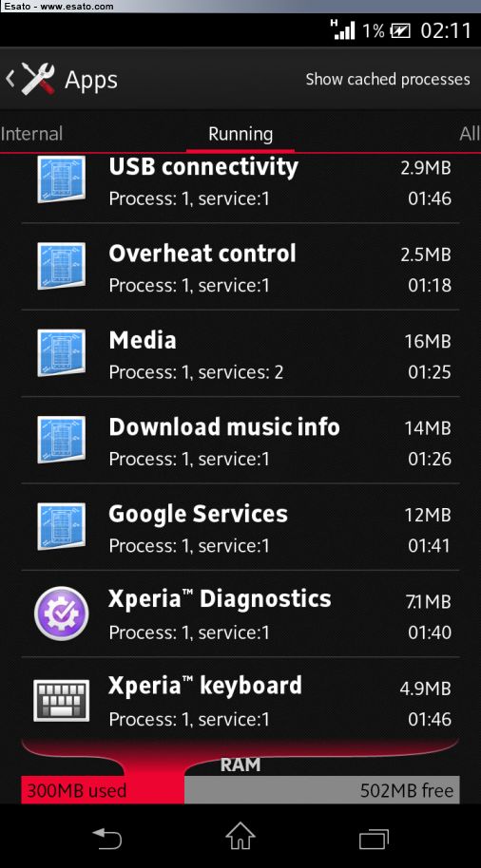Tap the Xperia keyboard icon
This screenshot has height=868, width=481.
(x=61, y=700)
